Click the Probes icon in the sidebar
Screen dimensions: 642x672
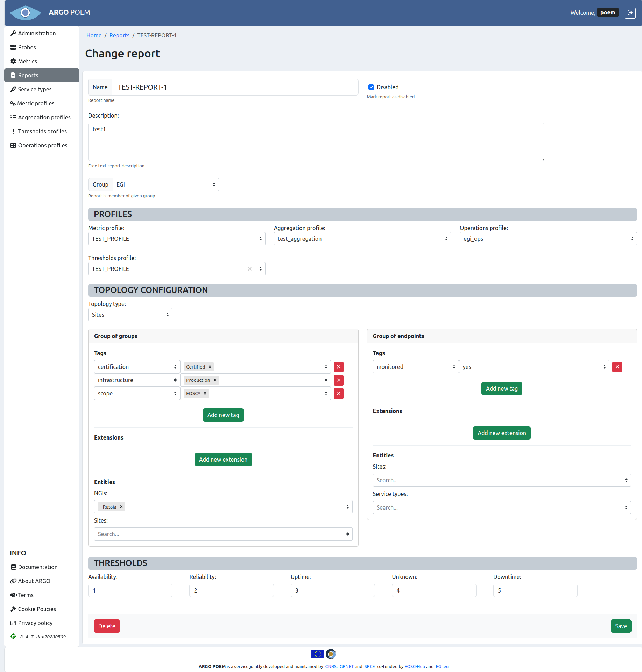(x=13, y=47)
